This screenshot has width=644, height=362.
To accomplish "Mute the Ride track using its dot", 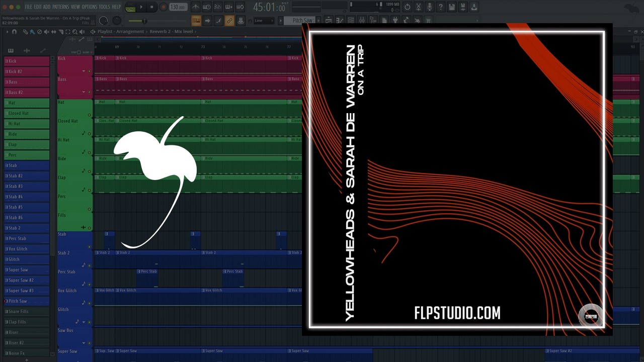I will [90, 171].
